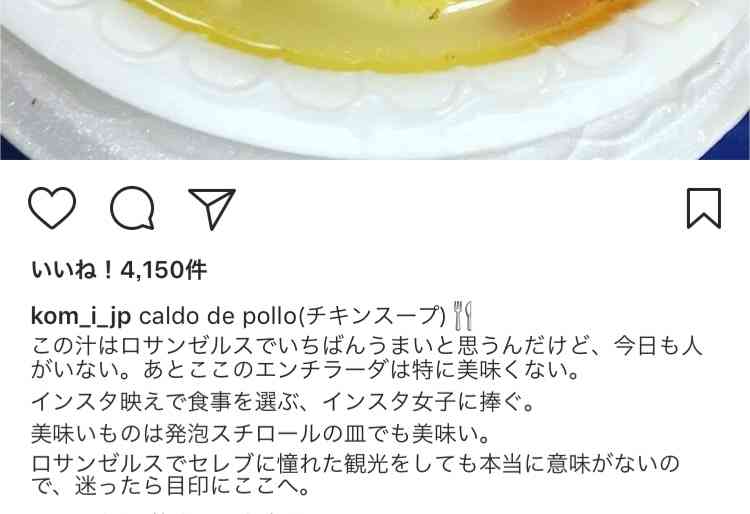This screenshot has width=750, height=514.
Task: Click the いいね！ label before the like count
Action: (73, 270)
